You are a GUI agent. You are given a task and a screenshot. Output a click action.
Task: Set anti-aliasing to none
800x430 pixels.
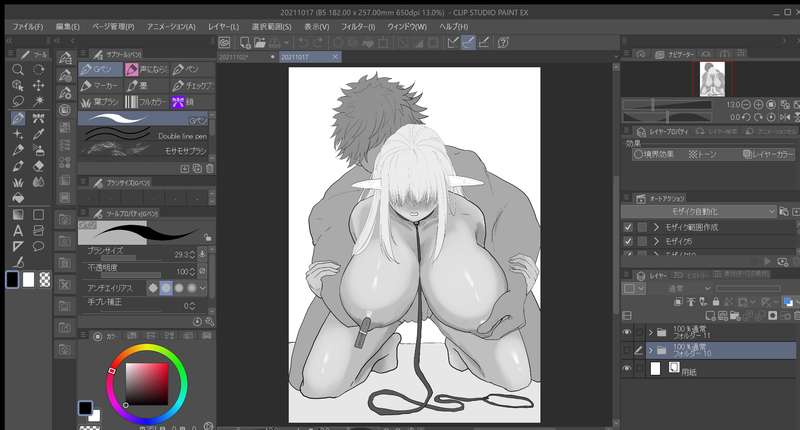click(x=153, y=288)
